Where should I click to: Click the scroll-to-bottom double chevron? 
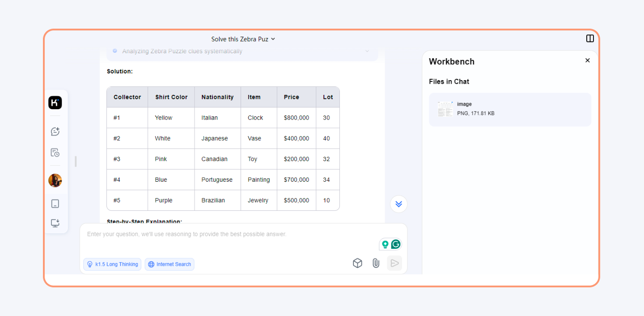coord(398,204)
